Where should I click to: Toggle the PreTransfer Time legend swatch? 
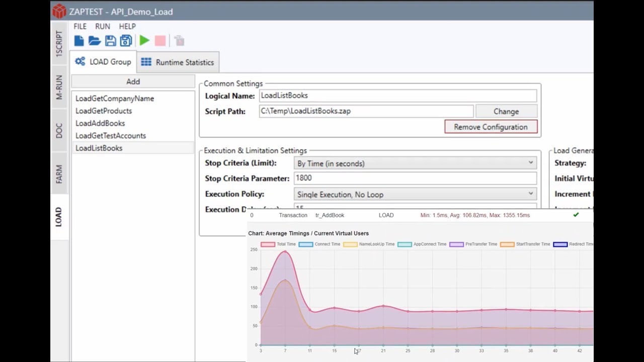(x=456, y=244)
